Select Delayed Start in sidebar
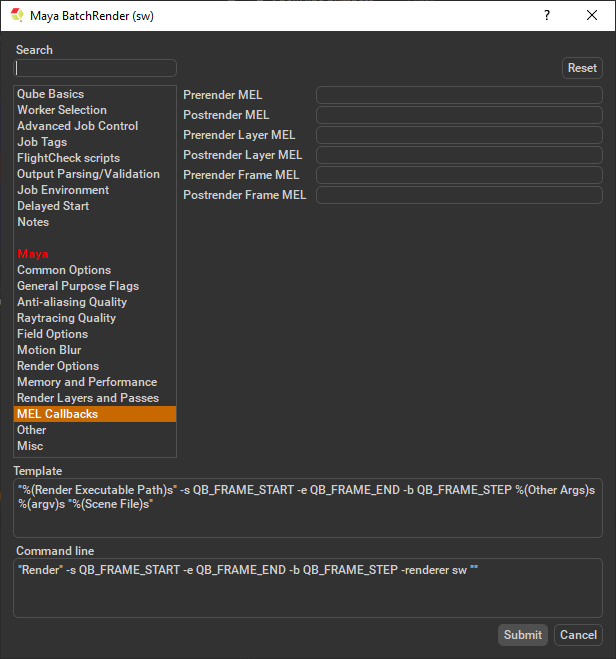The image size is (616, 659). 53,206
